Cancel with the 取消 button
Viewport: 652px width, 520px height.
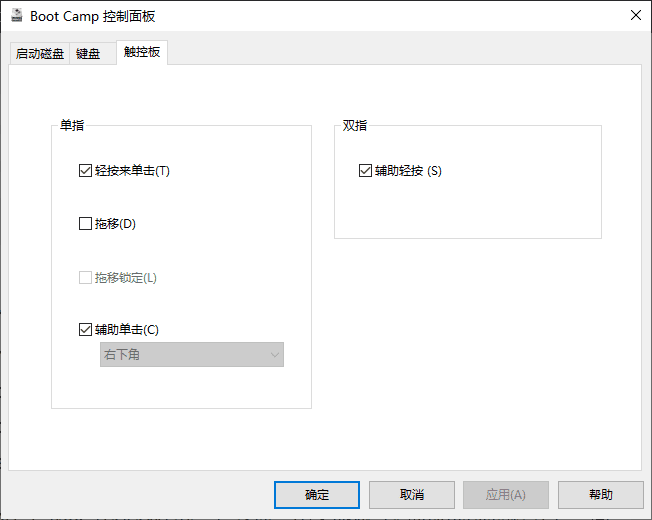[x=411, y=494]
